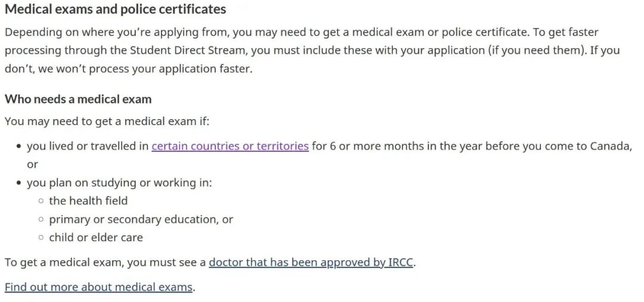Click the paragraph starting Depending on where

312,51
